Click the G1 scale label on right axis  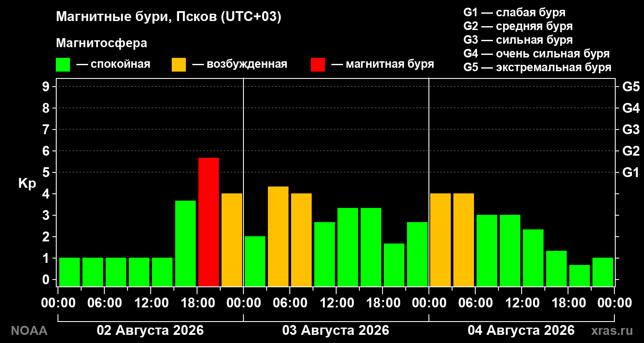[631, 172]
